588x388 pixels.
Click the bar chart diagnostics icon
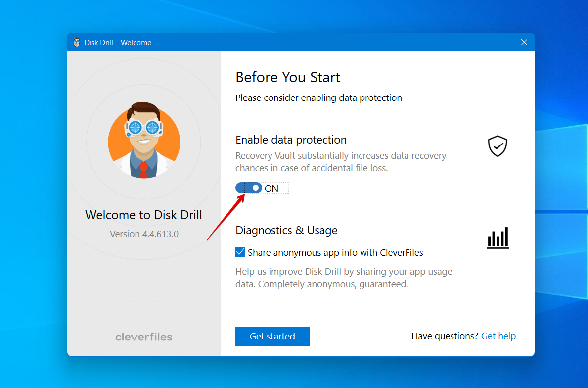[498, 238]
